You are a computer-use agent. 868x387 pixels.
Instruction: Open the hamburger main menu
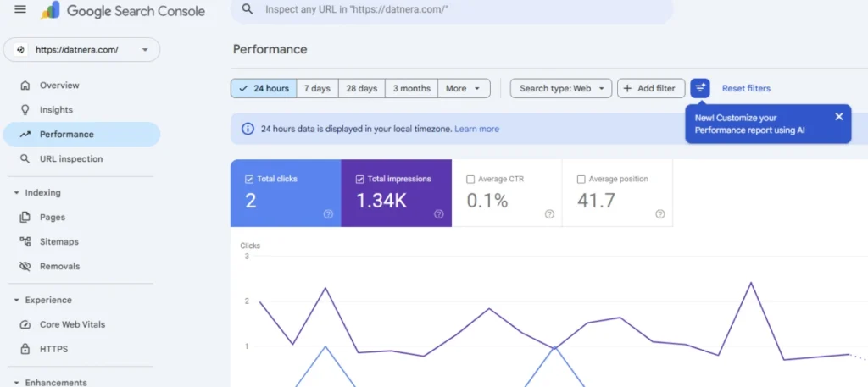coord(20,10)
